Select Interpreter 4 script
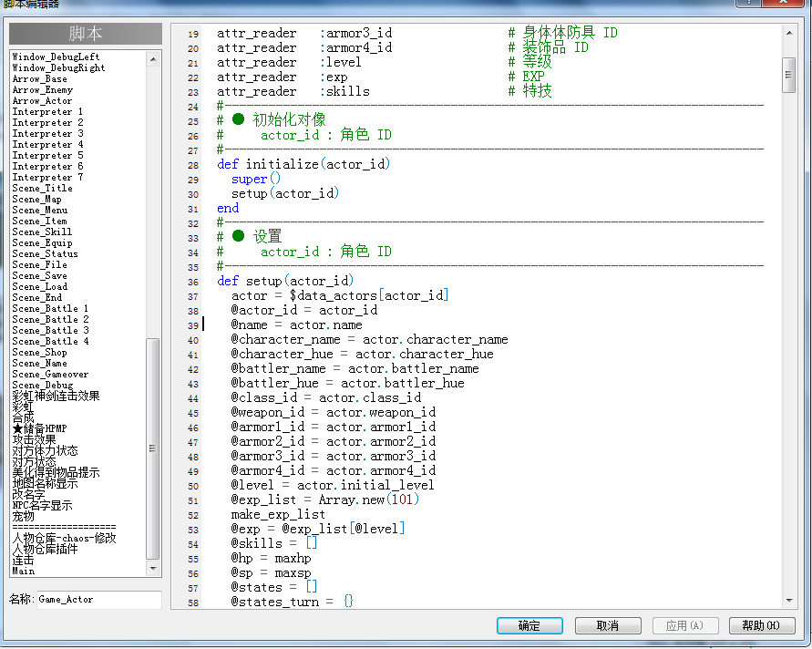 pos(47,145)
